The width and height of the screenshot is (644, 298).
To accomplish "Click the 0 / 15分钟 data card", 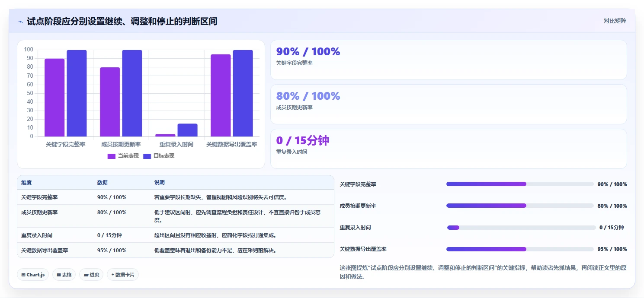I will click(449, 149).
